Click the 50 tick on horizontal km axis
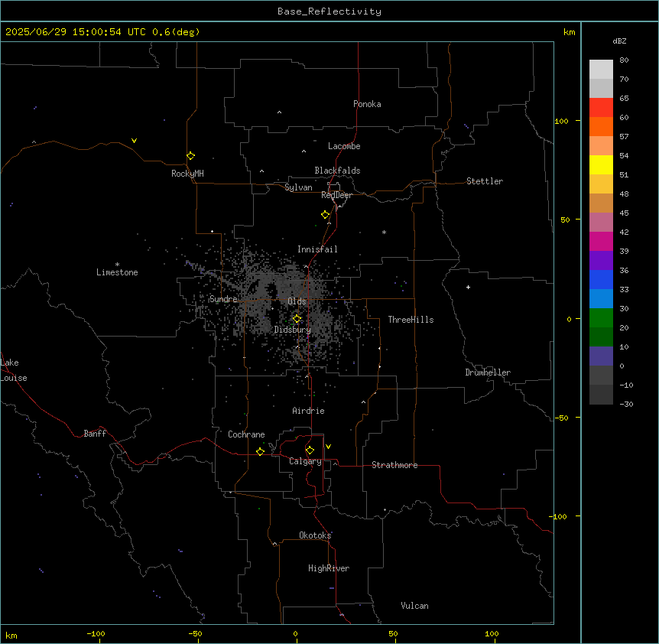The image size is (659, 644). click(x=393, y=633)
